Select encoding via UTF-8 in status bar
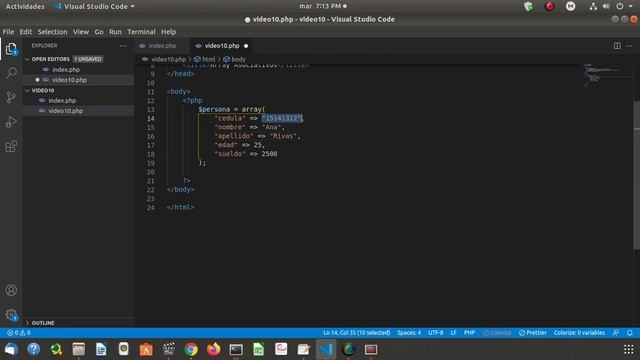This screenshot has height=360, width=640. 436,333
